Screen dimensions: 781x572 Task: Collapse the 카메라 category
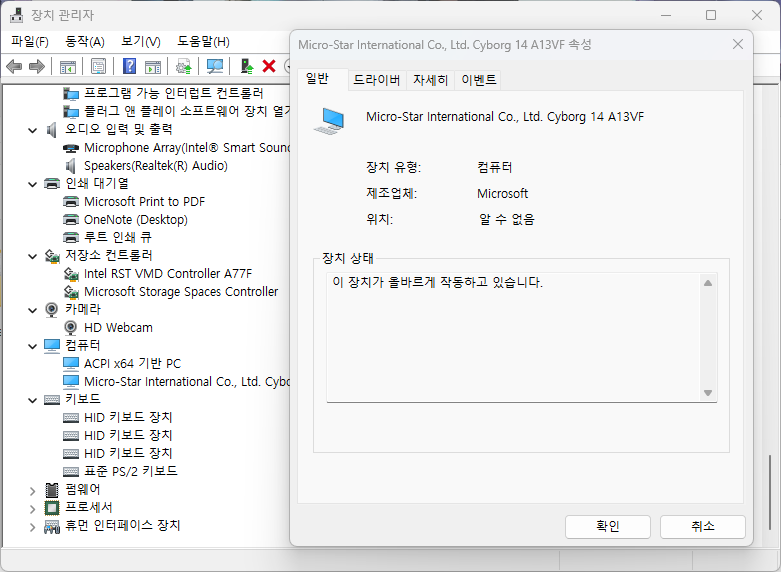tap(33, 310)
